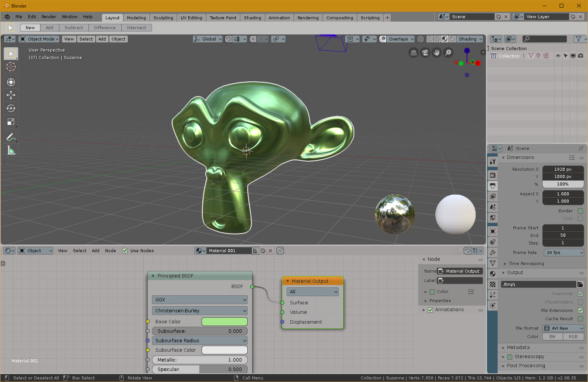Open Physics properties tab
This screenshot has height=382, width=588.
493,306
